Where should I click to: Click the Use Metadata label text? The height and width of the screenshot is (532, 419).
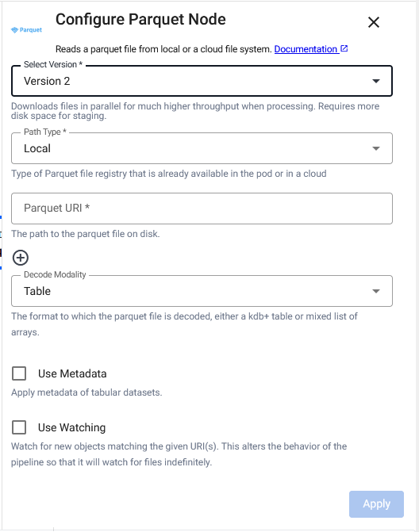(72, 373)
